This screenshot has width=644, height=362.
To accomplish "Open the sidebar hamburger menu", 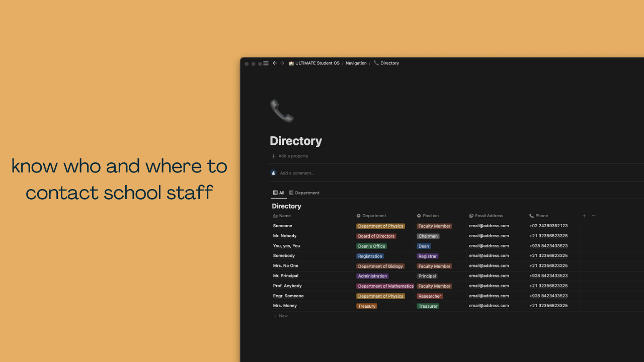I will pyautogui.click(x=266, y=63).
